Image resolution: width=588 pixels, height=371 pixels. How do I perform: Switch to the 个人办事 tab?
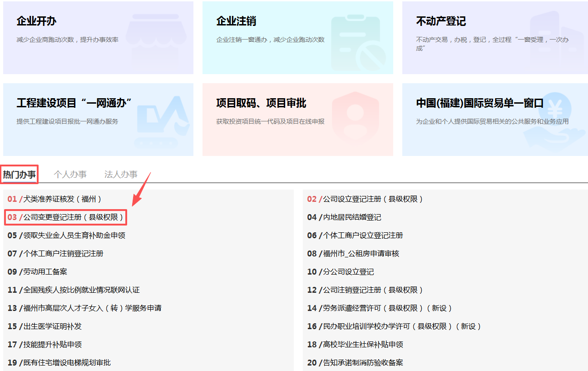pos(70,174)
